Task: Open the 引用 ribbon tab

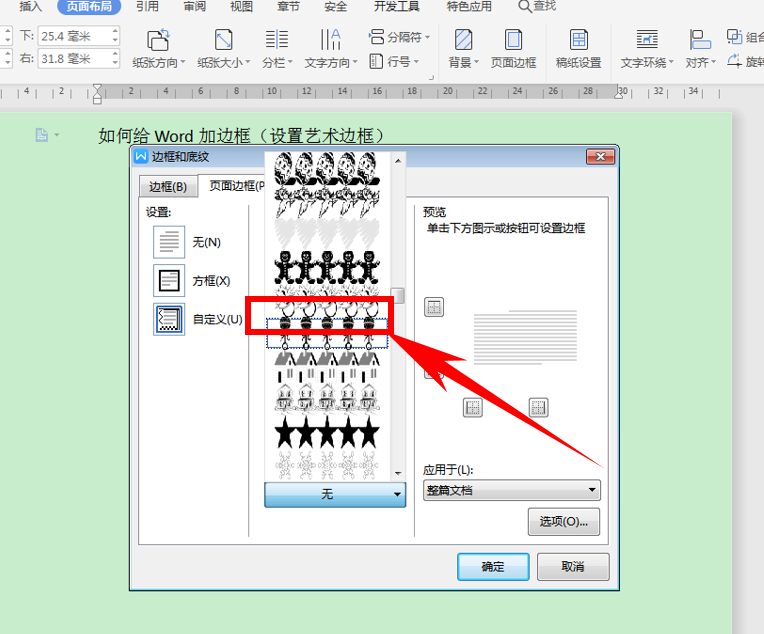Action: (147, 6)
